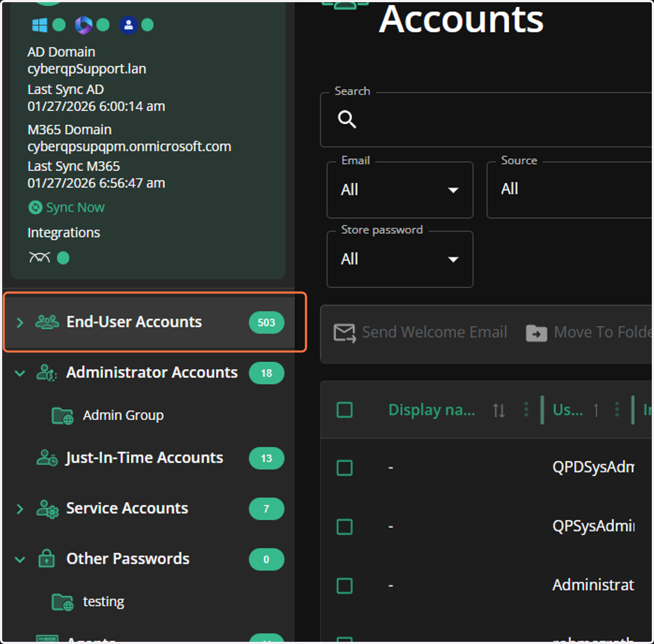The image size is (654, 644).
Task: Click cyberqpsupqpm.onmicrosoft.com domain text
Action: click(129, 147)
